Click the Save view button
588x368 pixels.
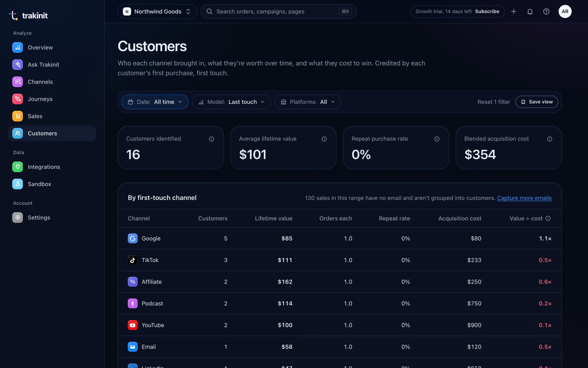pos(537,102)
